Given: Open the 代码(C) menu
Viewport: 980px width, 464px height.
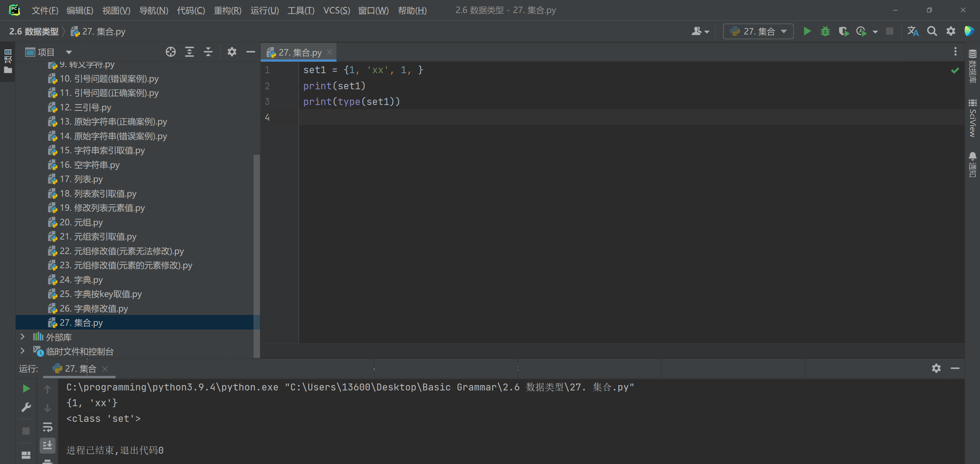Looking at the screenshot, I should pyautogui.click(x=191, y=10).
